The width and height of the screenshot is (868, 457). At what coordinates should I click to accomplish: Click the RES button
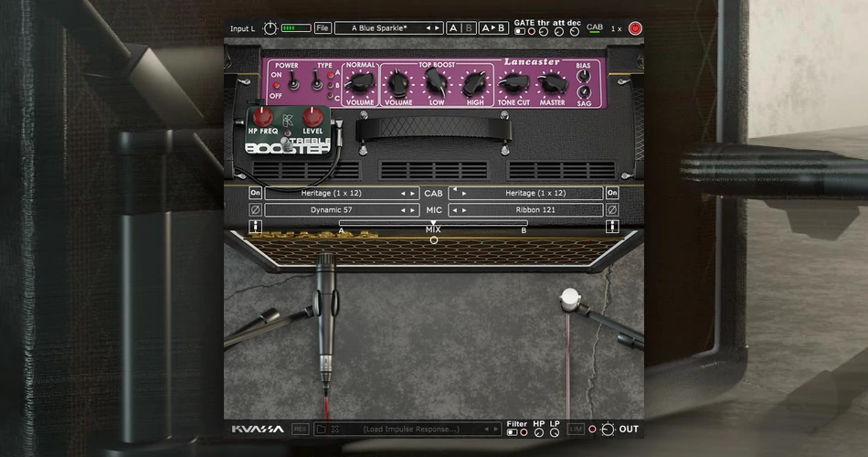tap(300, 430)
